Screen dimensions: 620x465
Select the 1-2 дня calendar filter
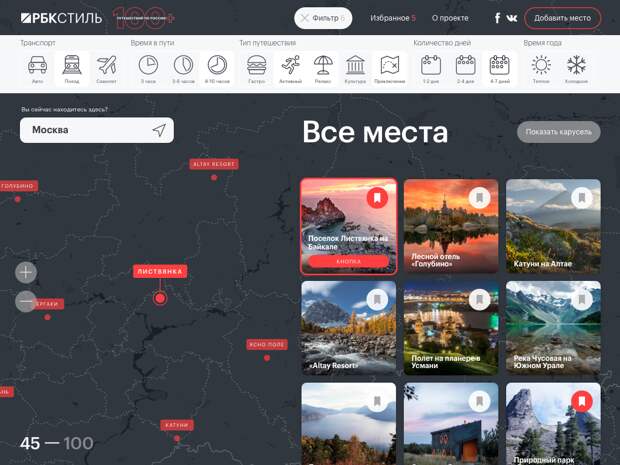431,69
